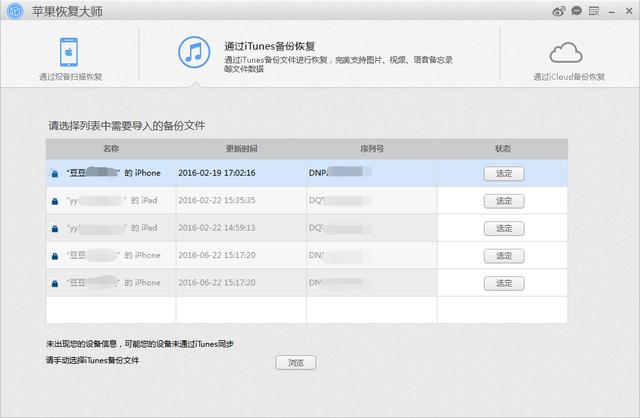The image size is (640, 418).
Task: Select serial number starting with DNP
Action: pyautogui.click(x=340, y=172)
